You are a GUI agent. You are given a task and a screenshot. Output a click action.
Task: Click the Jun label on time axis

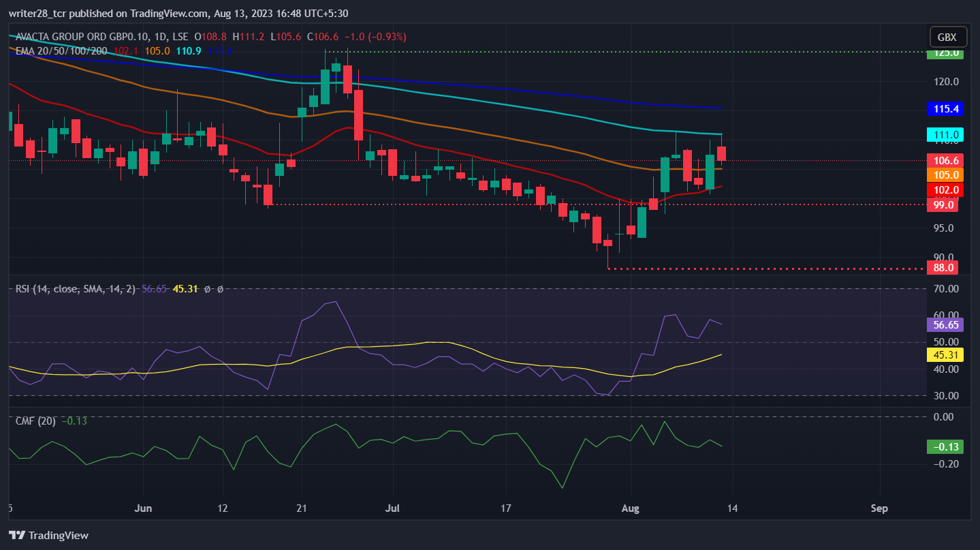pyautogui.click(x=143, y=508)
